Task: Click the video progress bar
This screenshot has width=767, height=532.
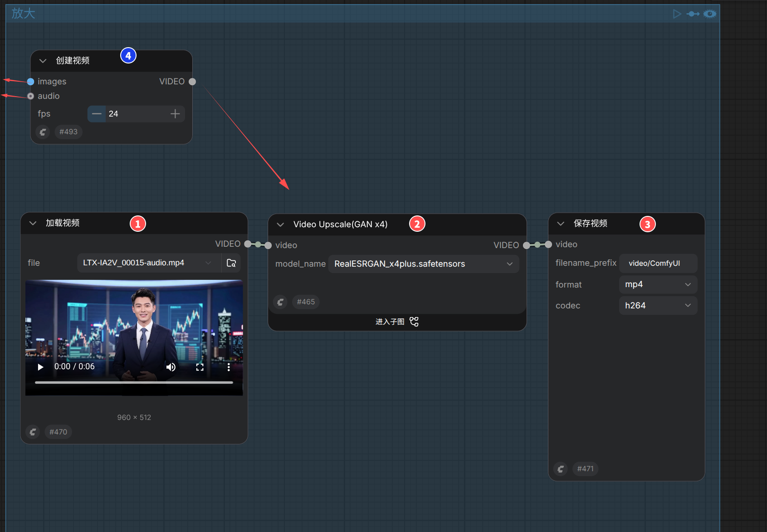Action: 134,382
